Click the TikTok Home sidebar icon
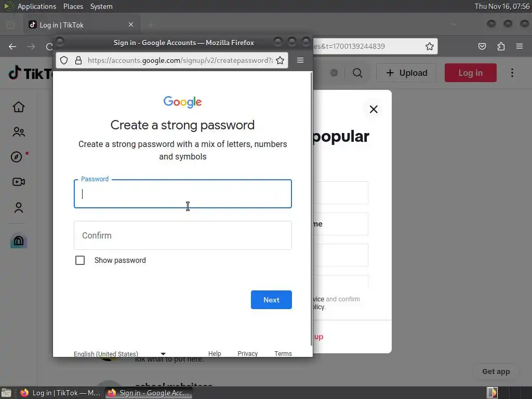532x399 pixels. pyautogui.click(x=19, y=107)
